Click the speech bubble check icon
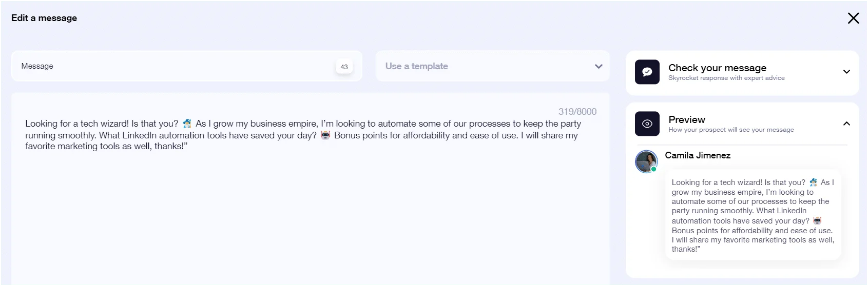The image size is (868, 286). pos(647,72)
